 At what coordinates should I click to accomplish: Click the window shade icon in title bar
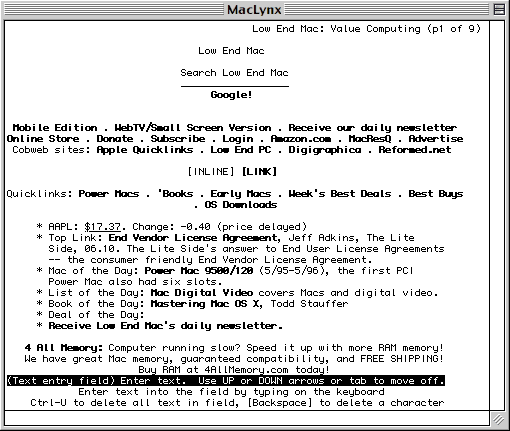499,9
